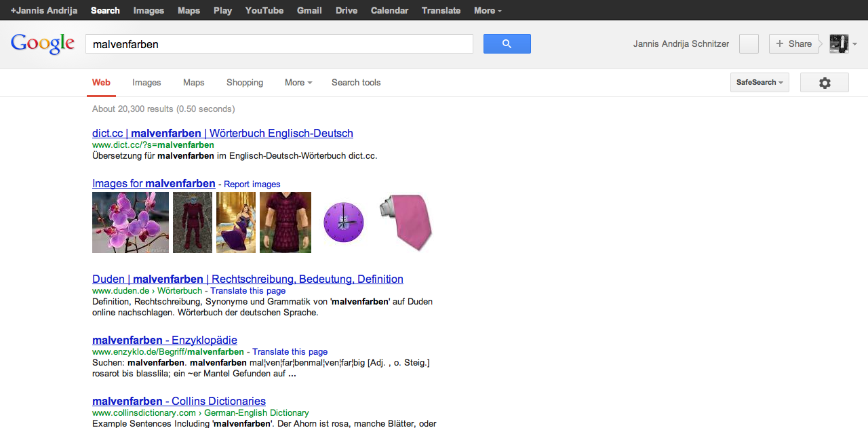This screenshot has width=868, height=428.
Task: Open Translate in the top bar
Action: pyautogui.click(x=441, y=10)
